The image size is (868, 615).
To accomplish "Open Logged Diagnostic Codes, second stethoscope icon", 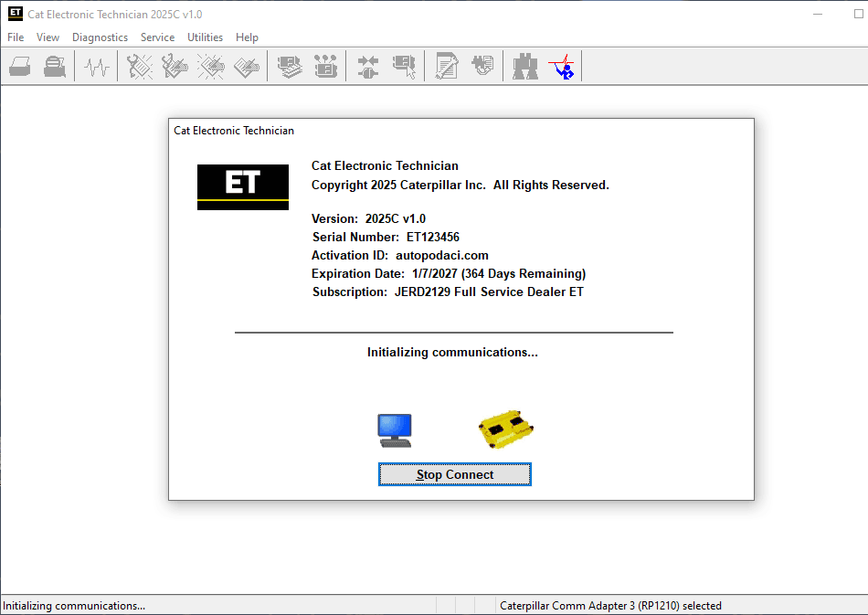I will click(175, 67).
